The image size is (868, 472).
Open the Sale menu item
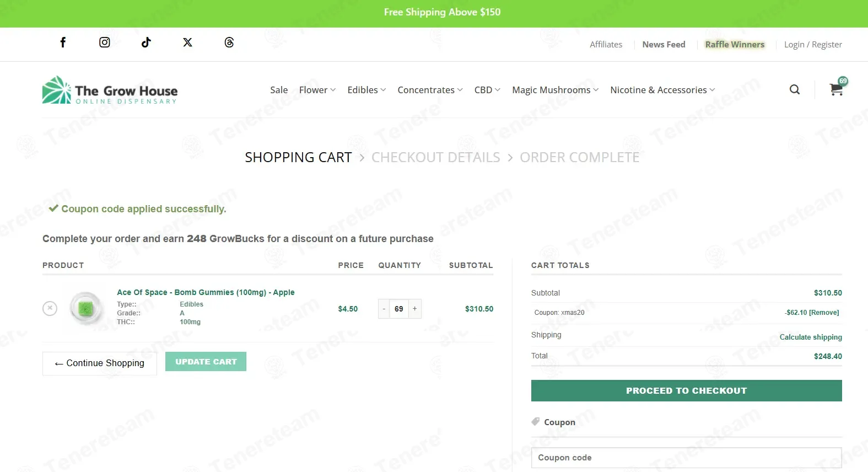[x=279, y=90]
